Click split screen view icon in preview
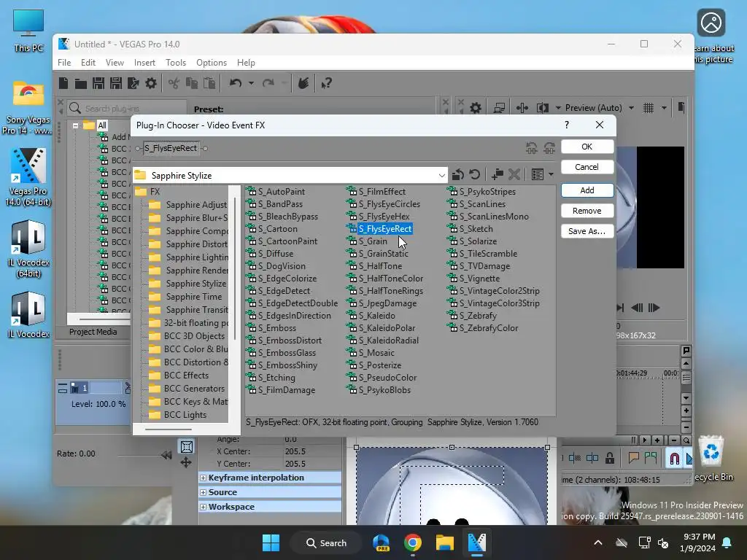The image size is (747, 560). point(543,108)
